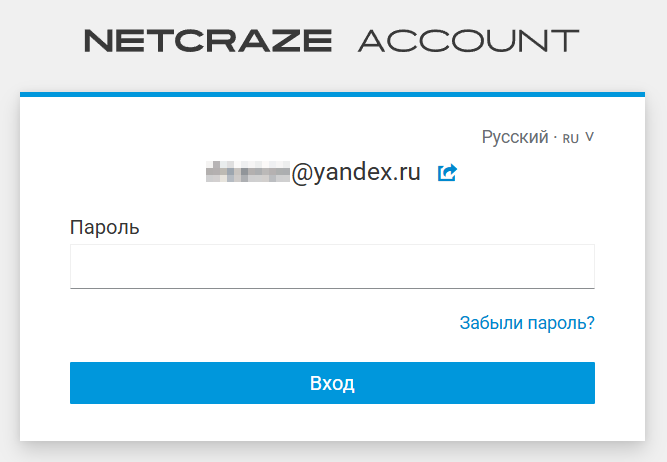Change account using the arrow icon
Screen dimensions: 667x462
click(x=447, y=173)
